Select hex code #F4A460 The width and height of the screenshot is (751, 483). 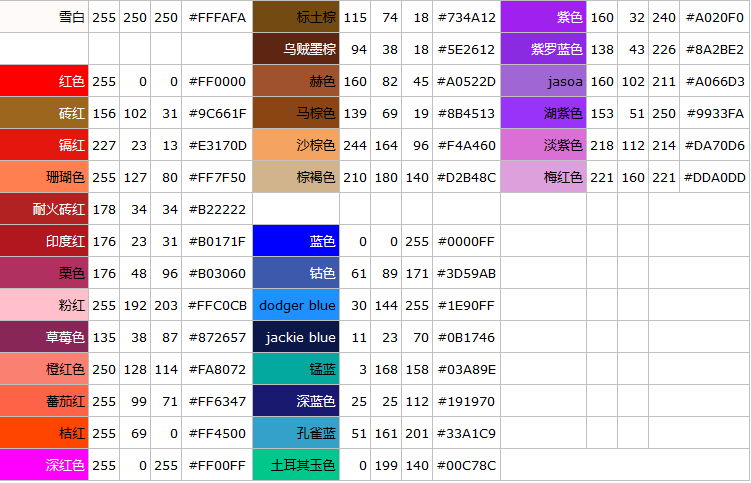click(x=467, y=146)
